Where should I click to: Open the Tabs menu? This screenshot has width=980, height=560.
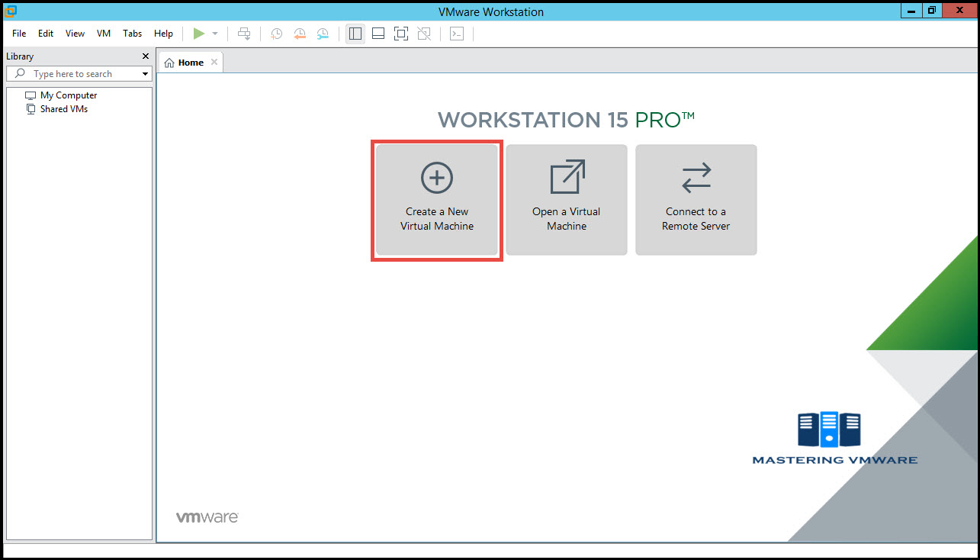click(133, 34)
